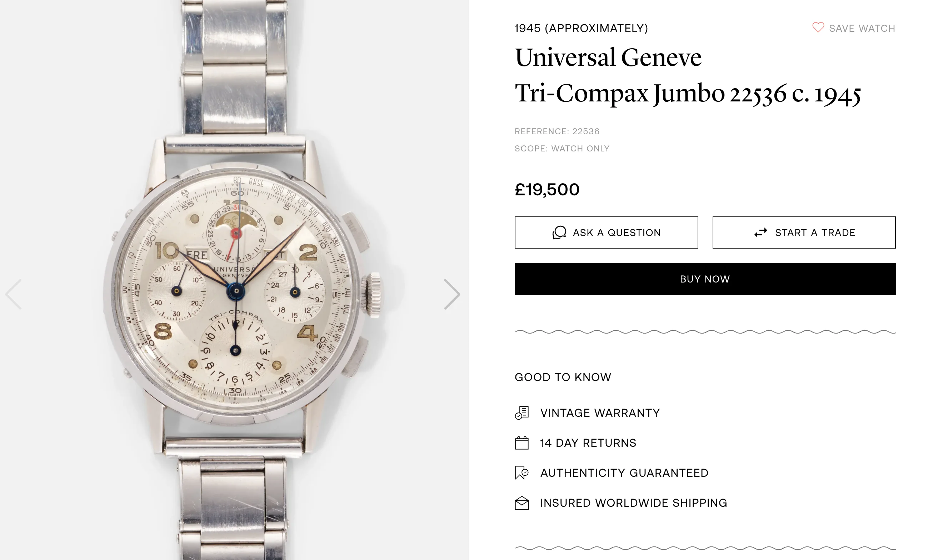Click the swap arrows icon on Start a Trade
Image resolution: width=933 pixels, height=560 pixels.
tap(760, 232)
